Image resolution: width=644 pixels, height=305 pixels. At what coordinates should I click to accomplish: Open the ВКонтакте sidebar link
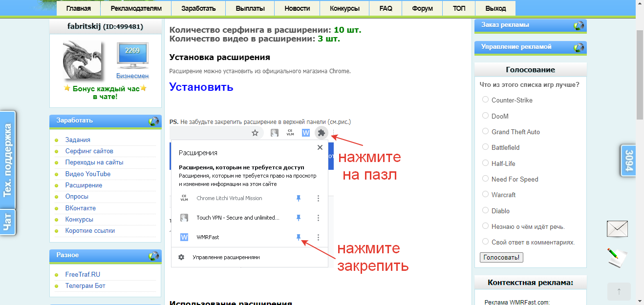pyautogui.click(x=81, y=208)
